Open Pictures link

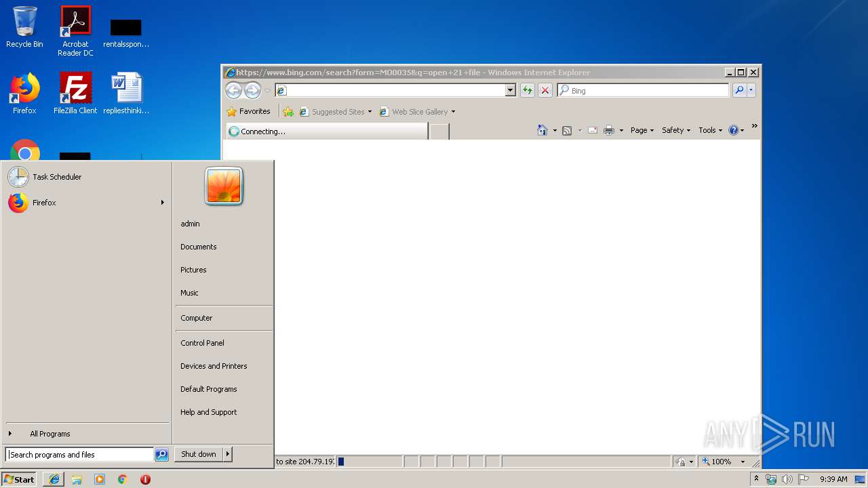point(193,270)
